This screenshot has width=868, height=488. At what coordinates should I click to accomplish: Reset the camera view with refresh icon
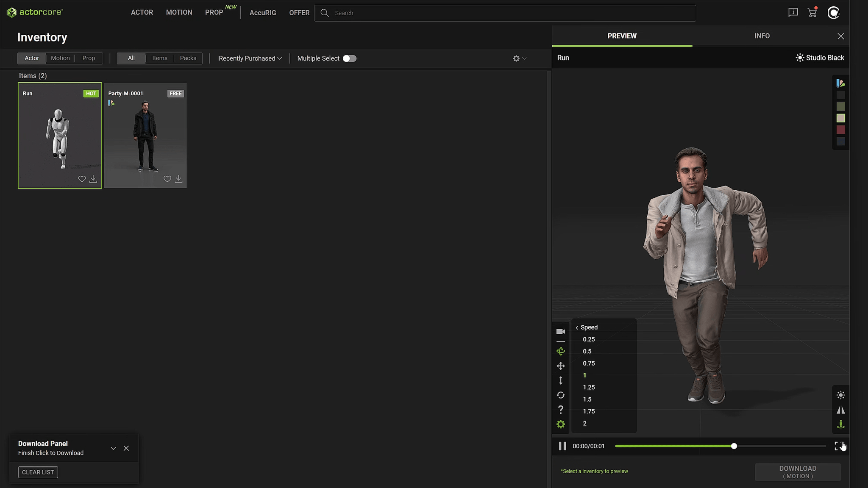(561, 395)
